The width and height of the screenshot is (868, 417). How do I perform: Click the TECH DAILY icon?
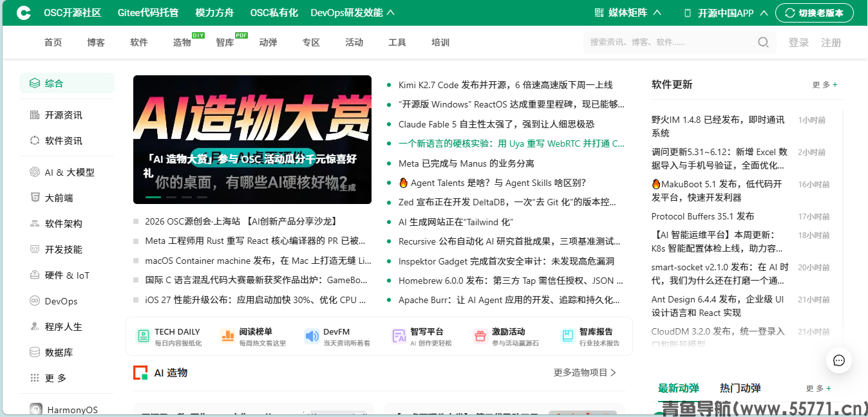143,336
